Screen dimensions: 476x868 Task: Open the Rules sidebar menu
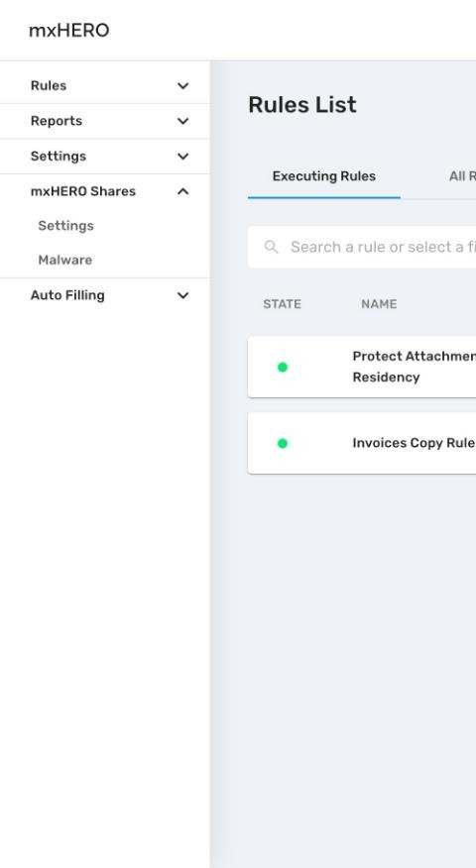(x=105, y=86)
